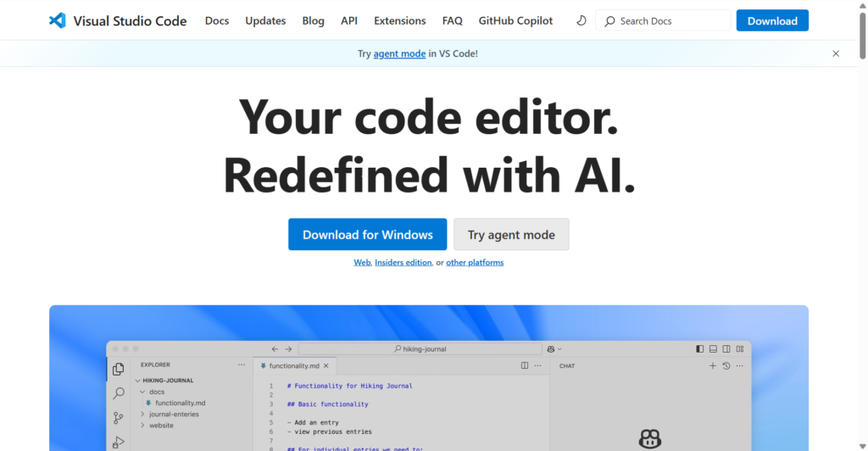
Task: Open the Extensions menu item
Action: 400,20
